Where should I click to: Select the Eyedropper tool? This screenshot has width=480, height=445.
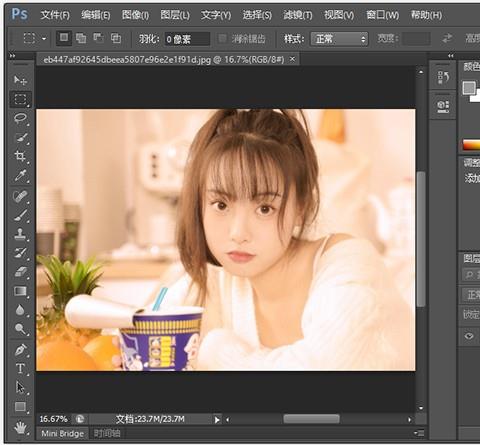(x=20, y=175)
